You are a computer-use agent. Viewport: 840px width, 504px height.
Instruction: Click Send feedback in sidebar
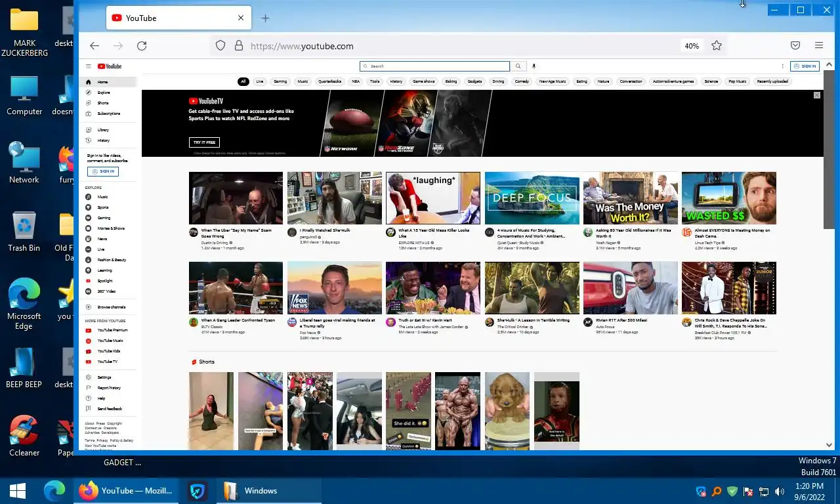click(108, 409)
